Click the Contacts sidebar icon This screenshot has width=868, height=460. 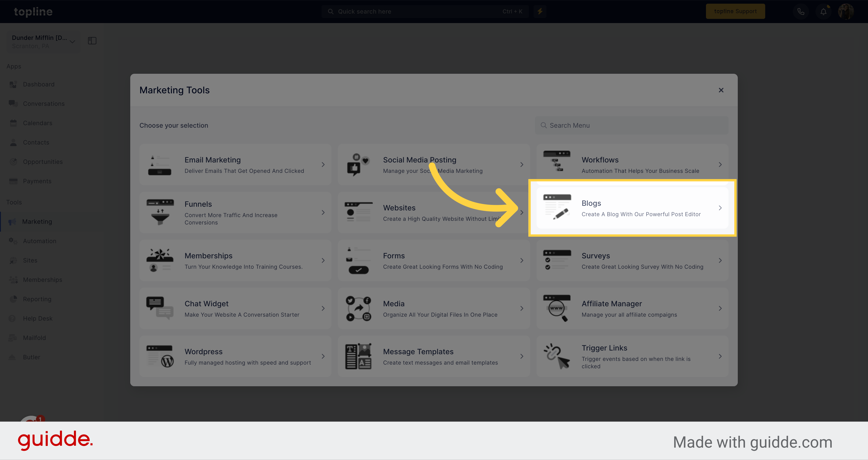click(x=13, y=142)
